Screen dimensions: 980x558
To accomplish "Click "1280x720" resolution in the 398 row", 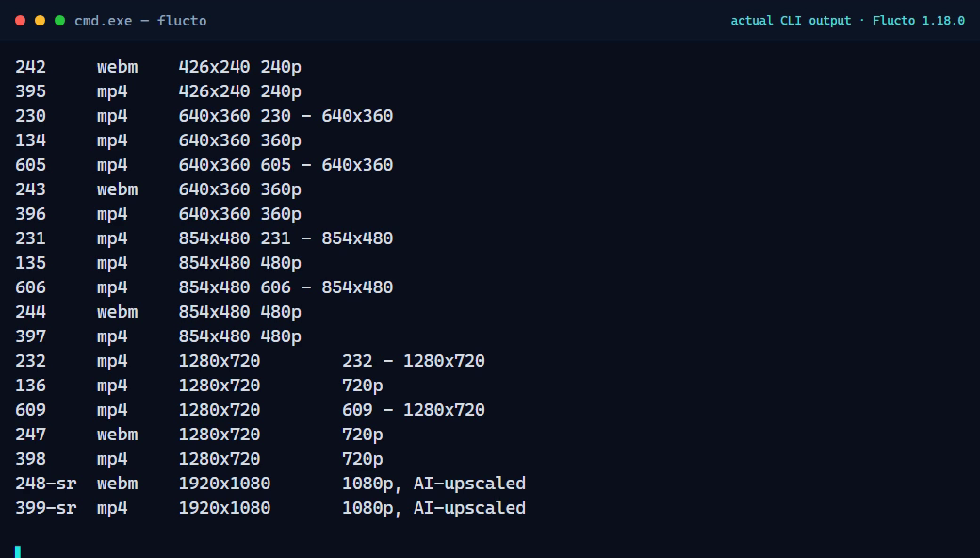I will tap(220, 459).
